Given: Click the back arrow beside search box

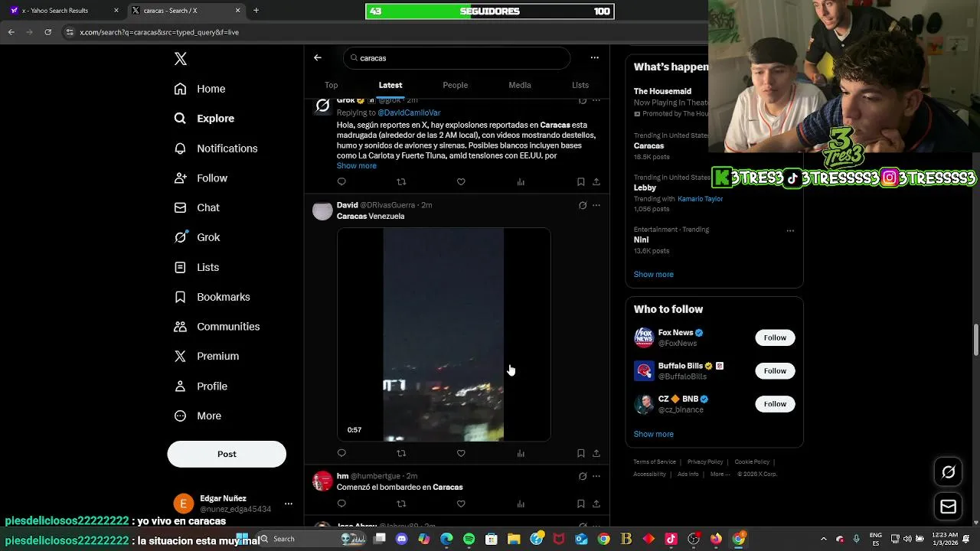Looking at the screenshot, I should (x=318, y=57).
